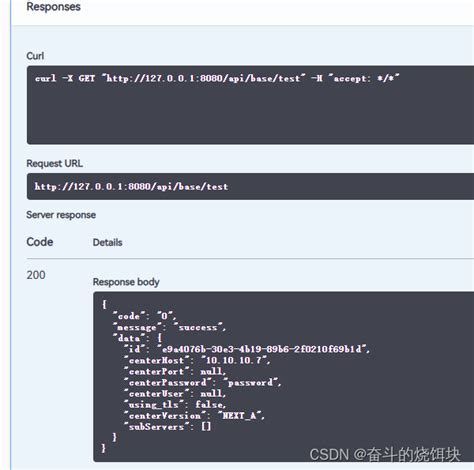Viewport: 474px width, 470px height.
Task: Click the URL inside the curl command
Action: 204,78
